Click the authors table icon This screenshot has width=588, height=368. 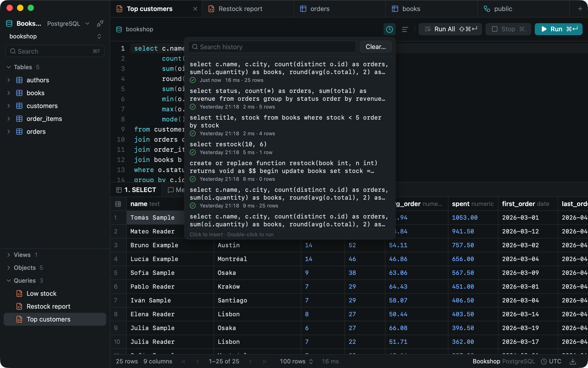(x=19, y=80)
